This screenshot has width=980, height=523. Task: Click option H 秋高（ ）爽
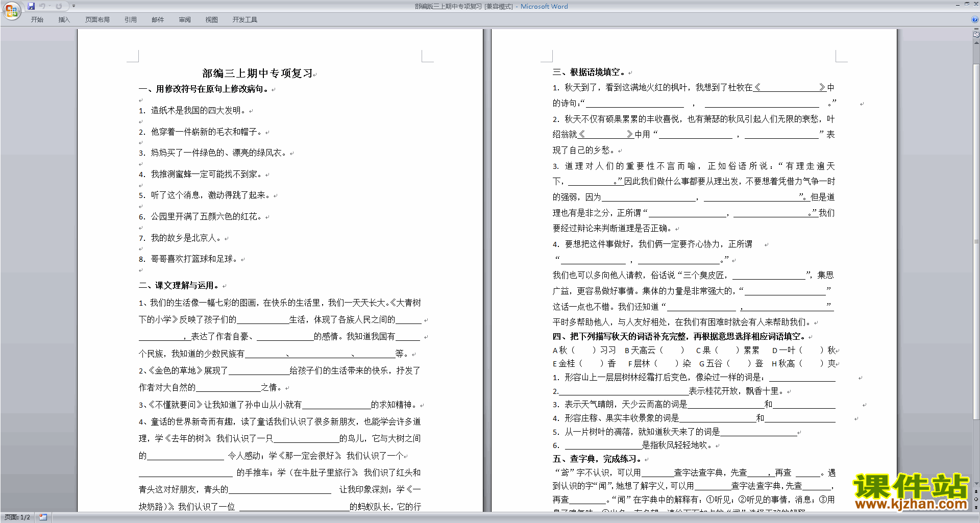pos(804,363)
